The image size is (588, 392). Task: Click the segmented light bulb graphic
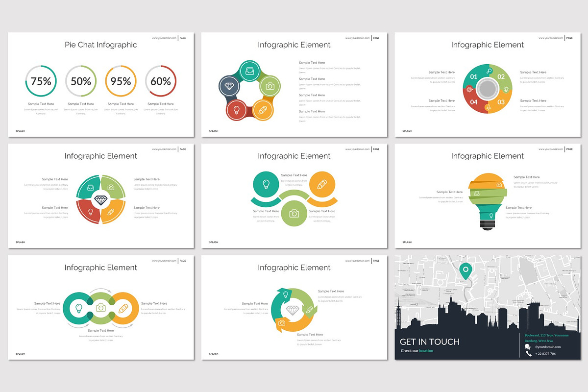(487, 201)
